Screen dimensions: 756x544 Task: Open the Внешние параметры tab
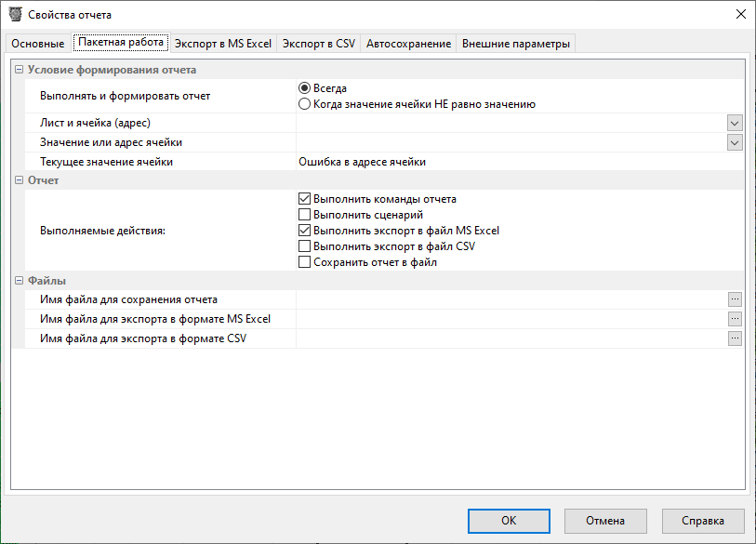(x=515, y=44)
